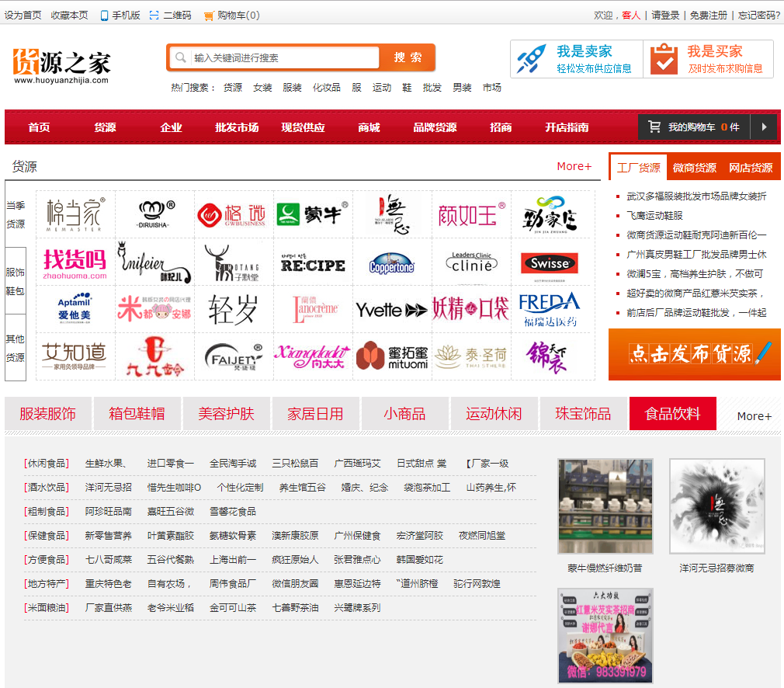The image size is (784, 688).
Task: Open the 艾知道 brand logo
Action: pos(75,356)
